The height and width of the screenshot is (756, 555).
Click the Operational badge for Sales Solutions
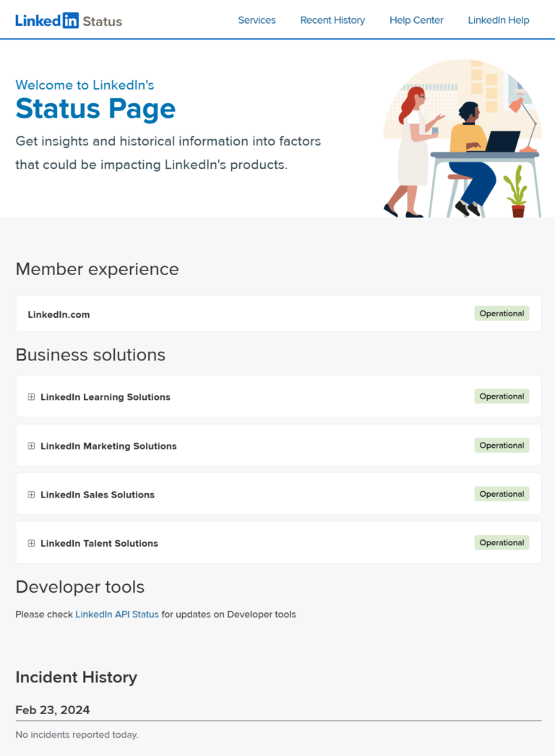tap(502, 494)
